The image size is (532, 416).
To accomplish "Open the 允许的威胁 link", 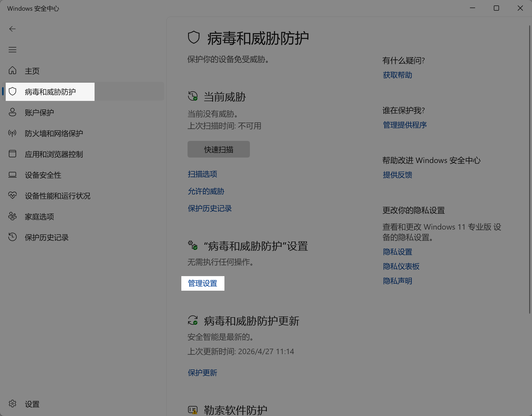I will click(x=206, y=191).
